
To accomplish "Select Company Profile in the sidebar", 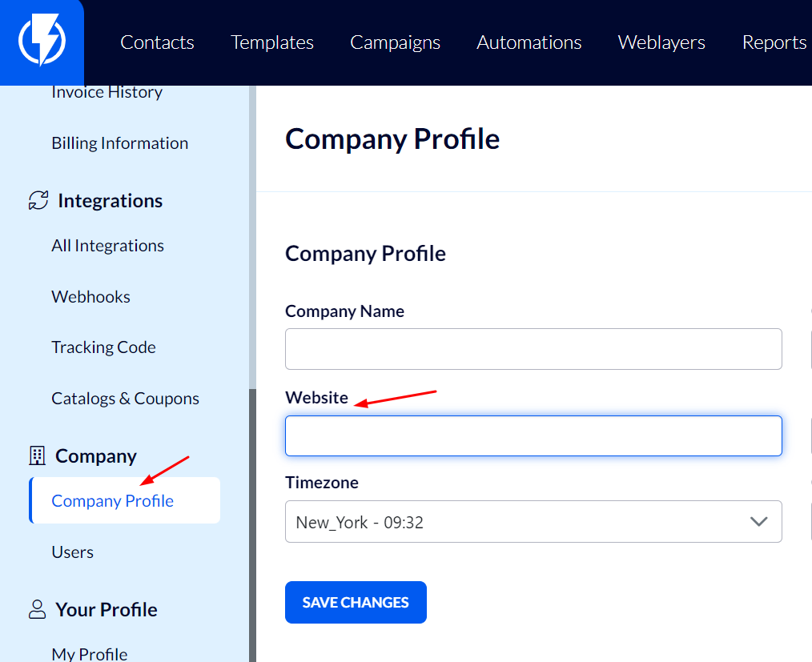I will tap(125, 500).
